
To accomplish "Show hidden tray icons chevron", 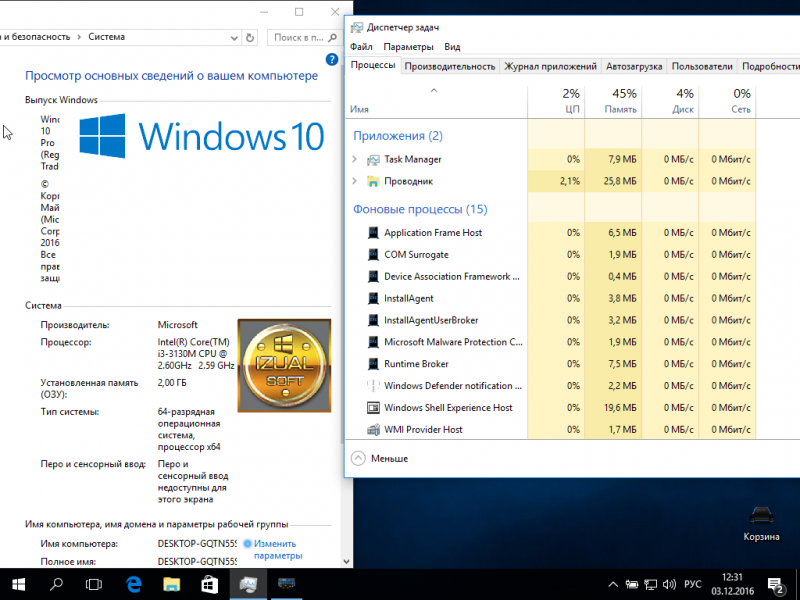I will (613, 585).
